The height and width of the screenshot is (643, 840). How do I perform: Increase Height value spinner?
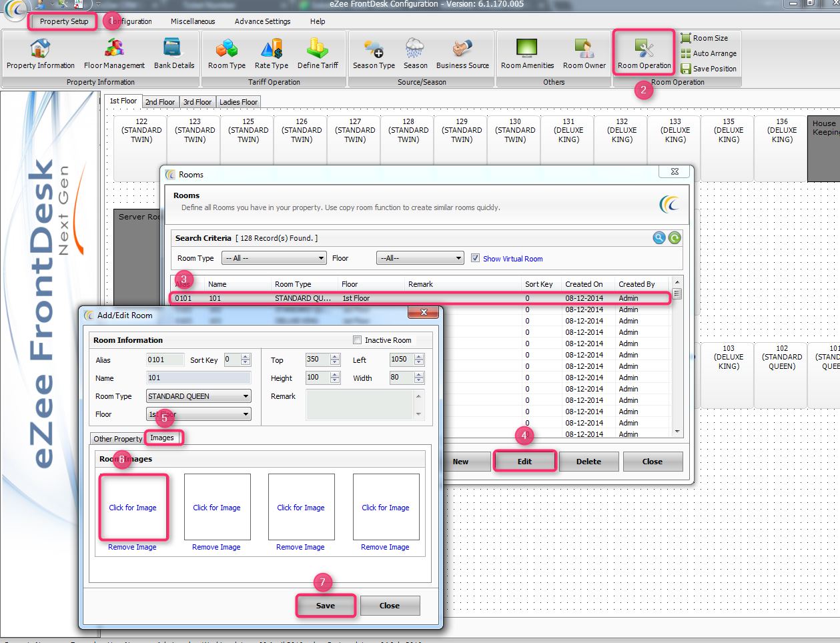click(x=335, y=375)
